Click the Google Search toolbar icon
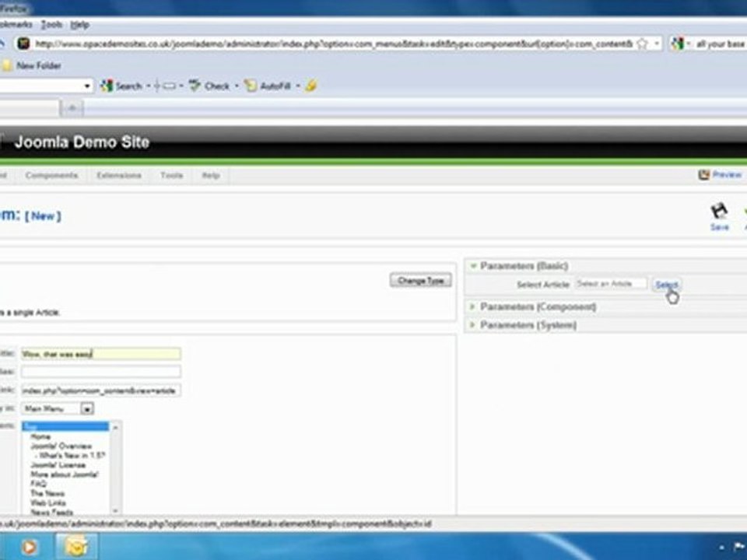 107,86
